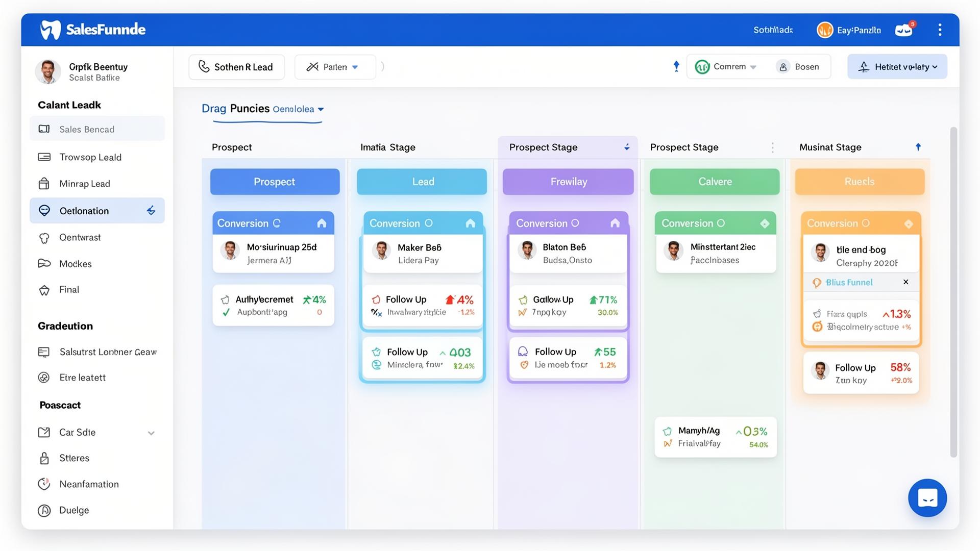Open the Comrem dropdown

pyautogui.click(x=726, y=67)
